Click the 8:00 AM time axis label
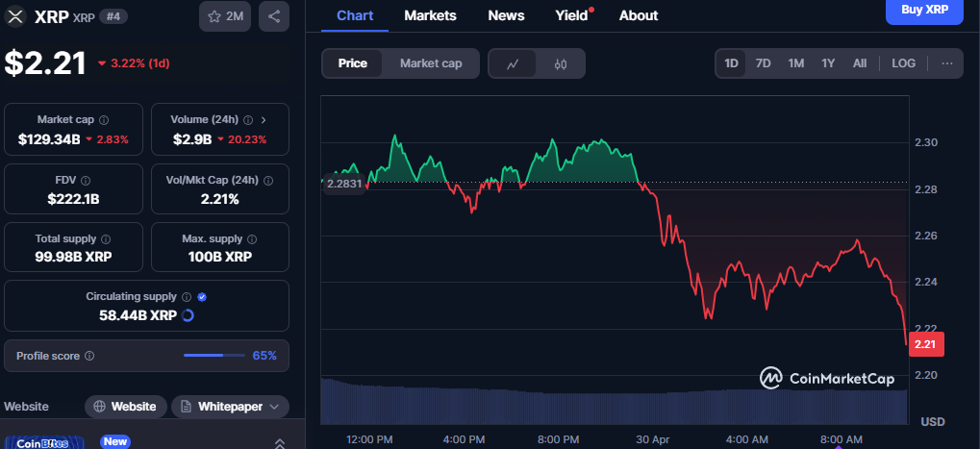 pyautogui.click(x=841, y=439)
